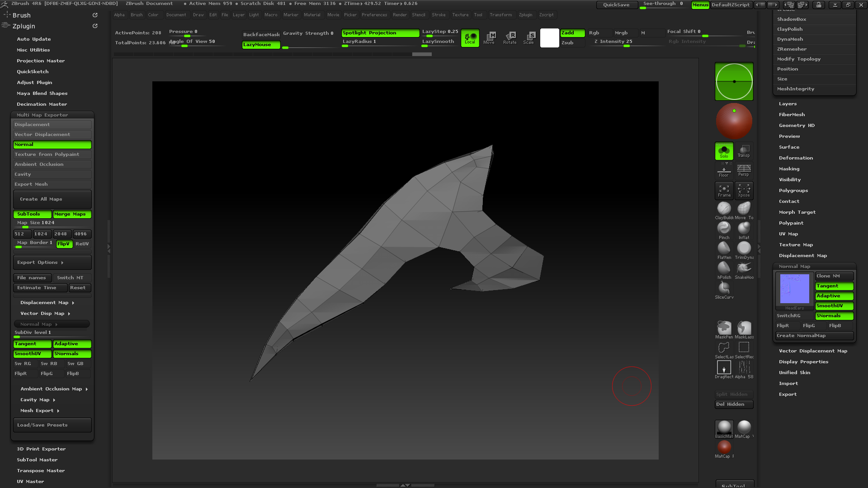Click Estimate Time button
Image resolution: width=868 pixels, height=488 pixels.
(x=40, y=288)
